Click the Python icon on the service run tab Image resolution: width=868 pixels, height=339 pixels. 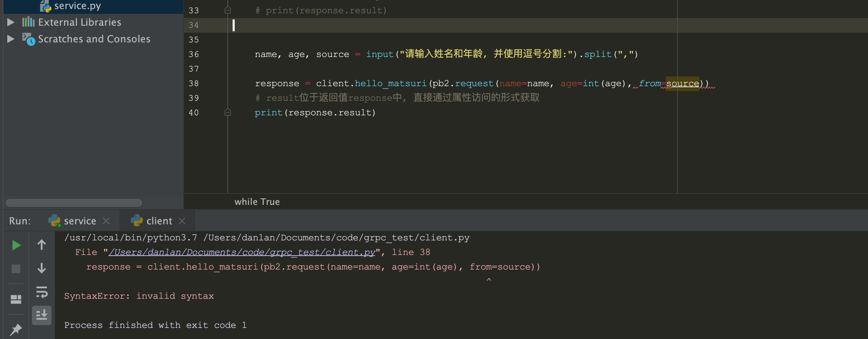pos(54,221)
